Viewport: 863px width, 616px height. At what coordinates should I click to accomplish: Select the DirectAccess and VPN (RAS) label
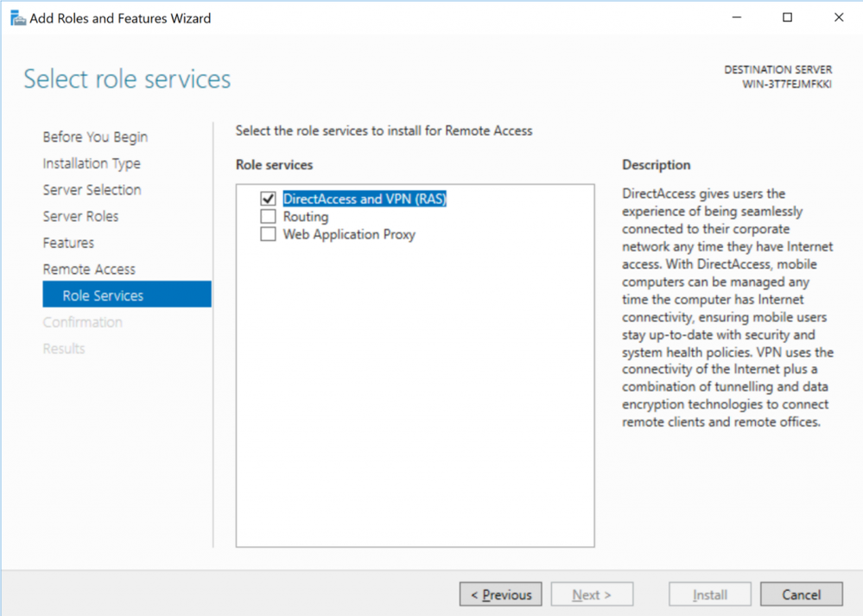[x=365, y=199]
